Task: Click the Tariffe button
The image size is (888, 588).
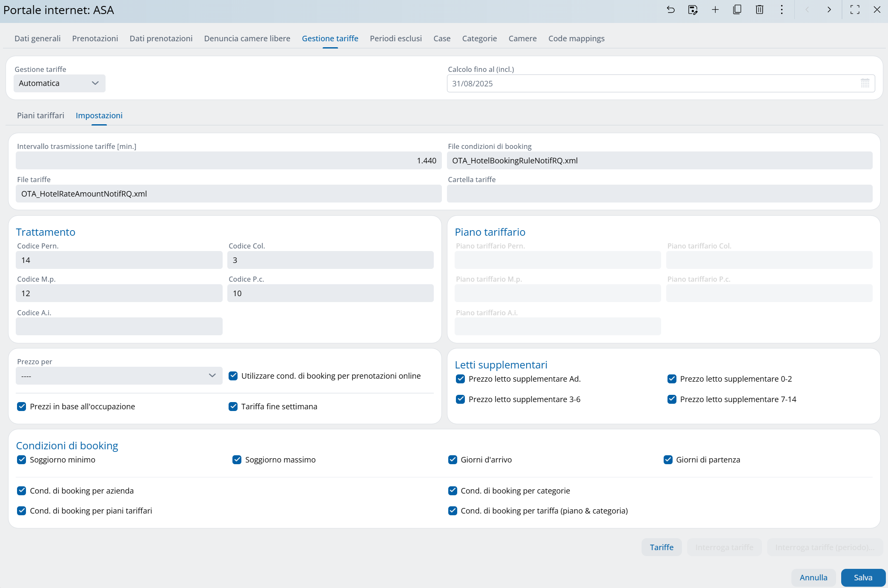Action: click(x=661, y=547)
